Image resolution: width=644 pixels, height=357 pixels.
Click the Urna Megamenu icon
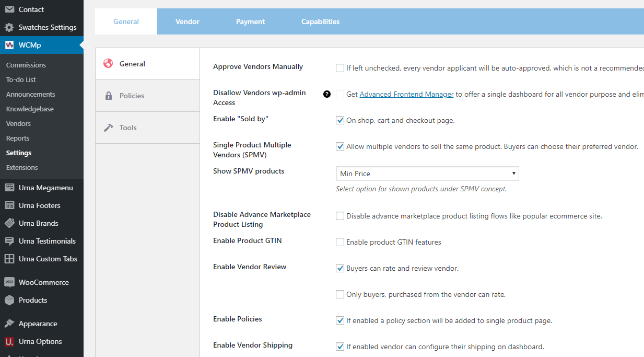pyautogui.click(x=9, y=188)
